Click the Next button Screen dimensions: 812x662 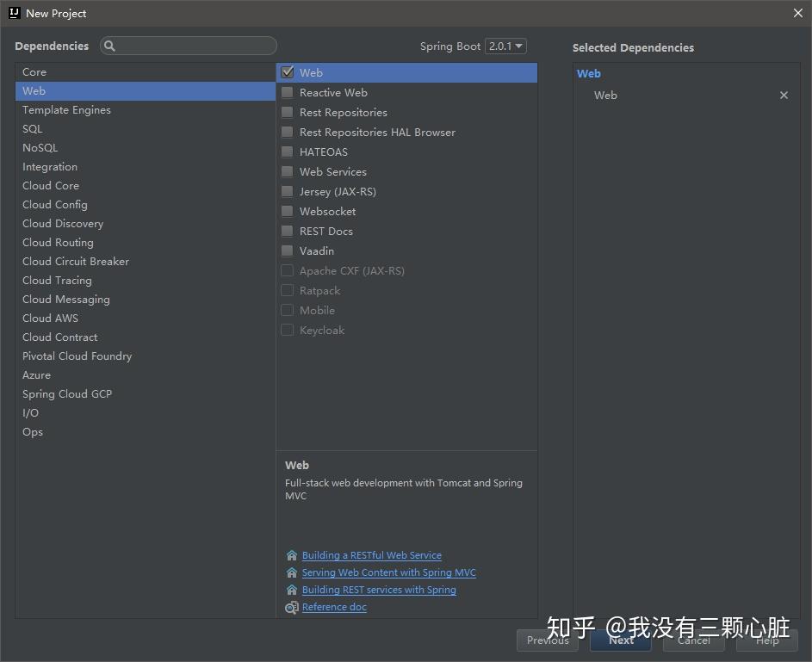(621, 640)
